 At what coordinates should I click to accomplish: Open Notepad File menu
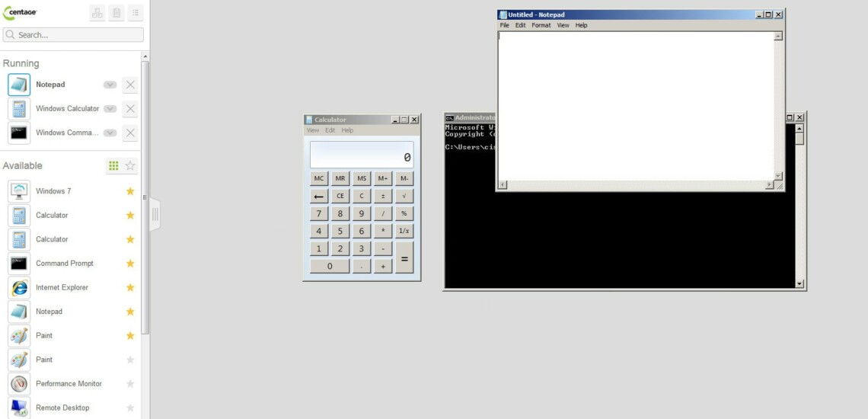point(504,25)
